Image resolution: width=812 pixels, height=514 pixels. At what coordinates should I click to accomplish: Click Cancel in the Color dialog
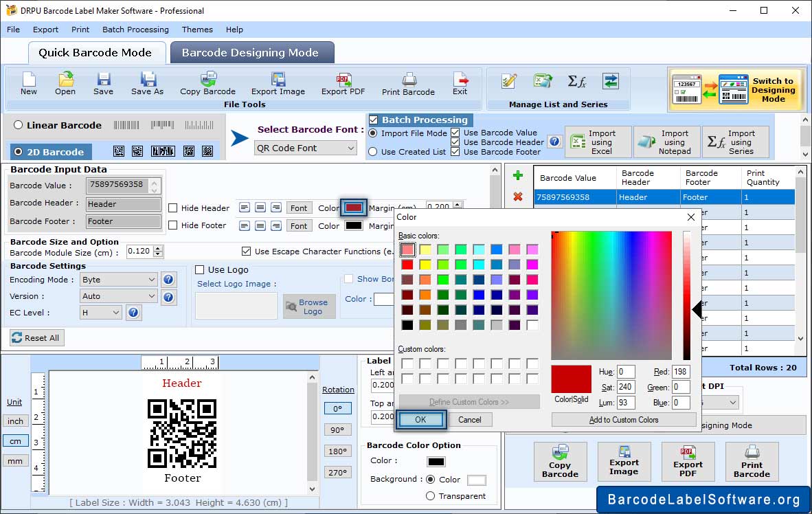(470, 420)
